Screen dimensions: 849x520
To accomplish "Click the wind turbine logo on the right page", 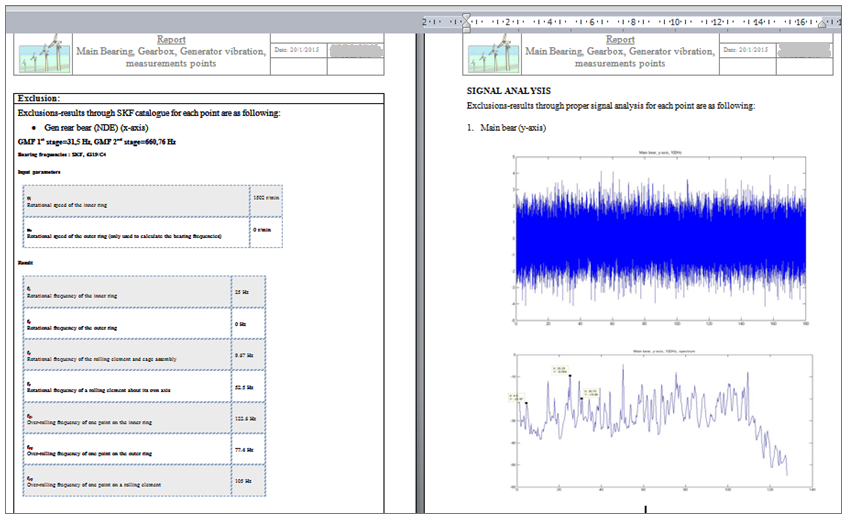I will tap(493, 54).
